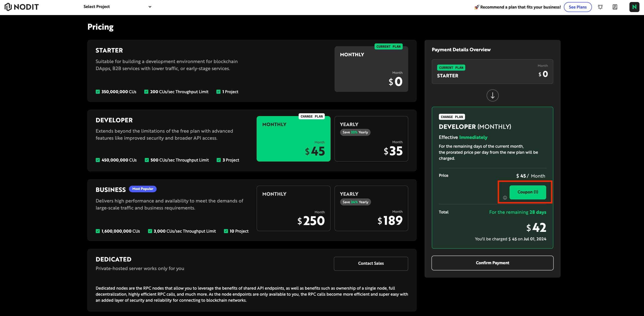Click the NODIT logo icon
Viewport: 644px width, 316px height.
click(8, 7)
